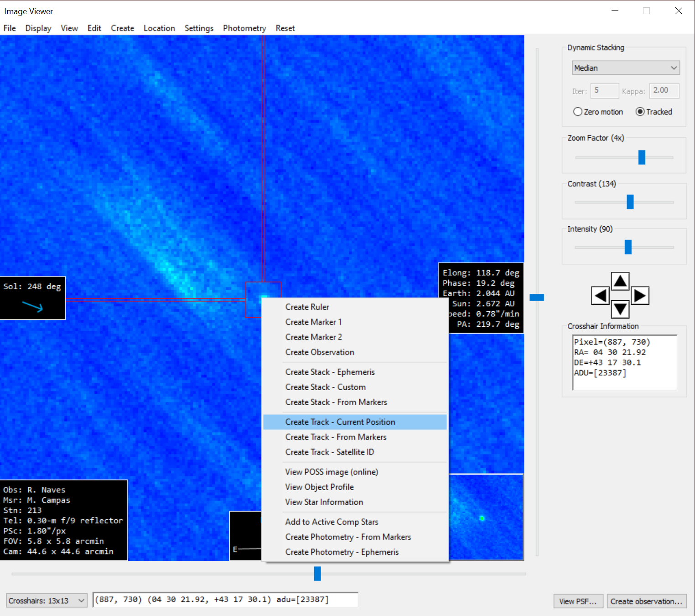Click the left arrow navigation button
The image size is (695, 616).
(x=600, y=296)
